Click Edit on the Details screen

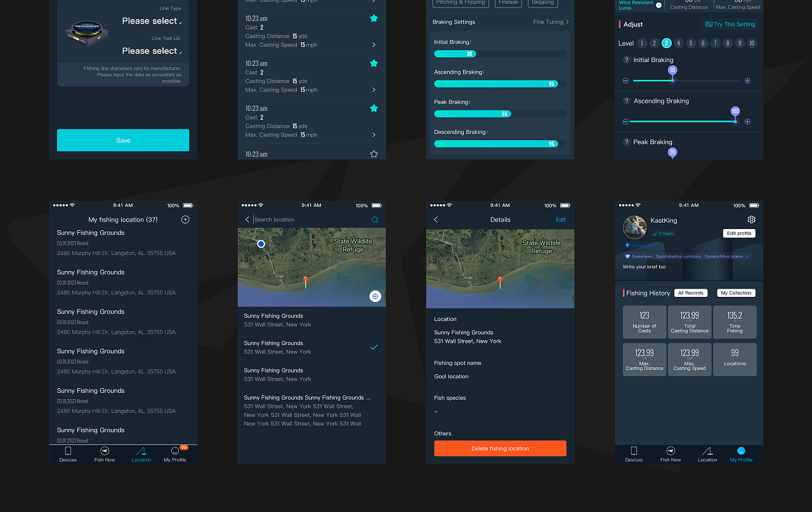(561, 220)
